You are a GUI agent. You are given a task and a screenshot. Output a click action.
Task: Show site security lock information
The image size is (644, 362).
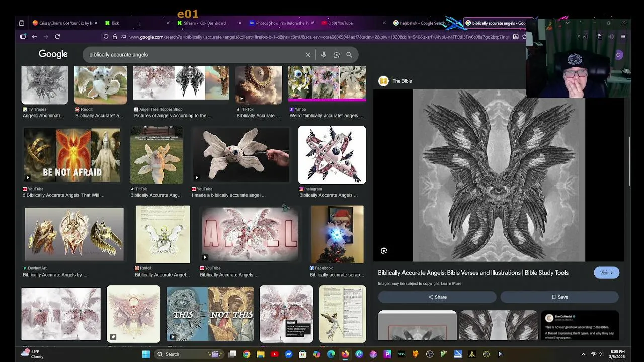(x=115, y=37)
